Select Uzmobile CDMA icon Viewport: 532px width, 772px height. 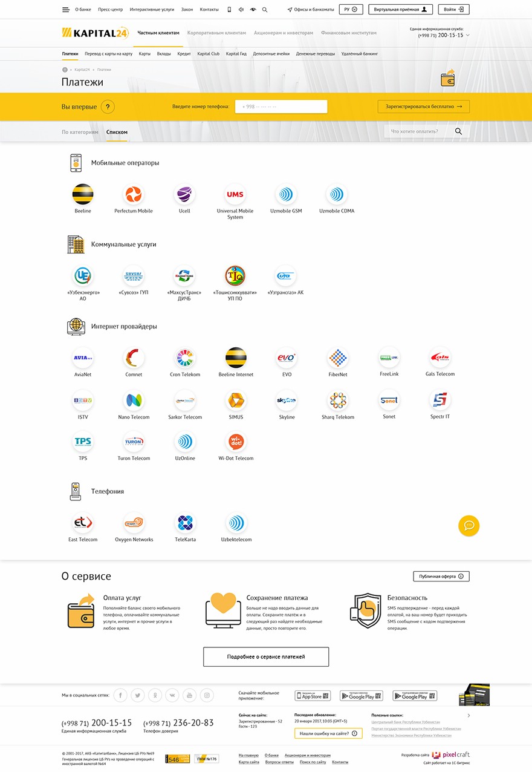click(337, 194)
